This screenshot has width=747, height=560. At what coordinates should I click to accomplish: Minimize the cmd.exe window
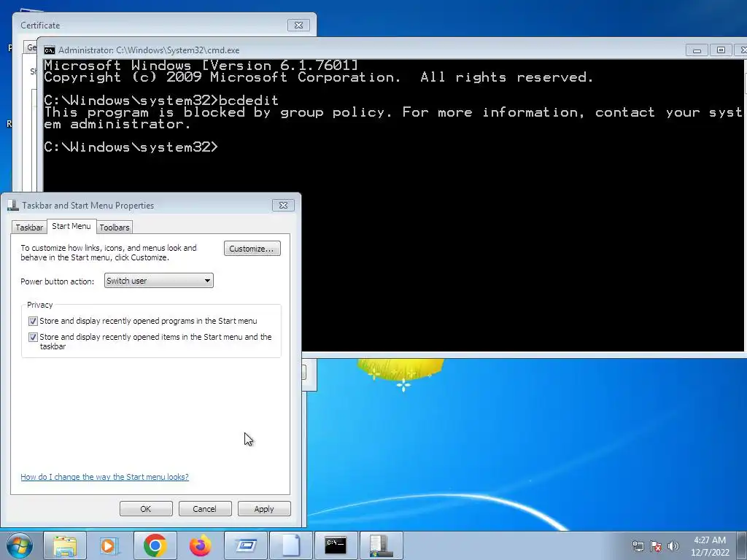pyautogui.click(x=697, y=50)
